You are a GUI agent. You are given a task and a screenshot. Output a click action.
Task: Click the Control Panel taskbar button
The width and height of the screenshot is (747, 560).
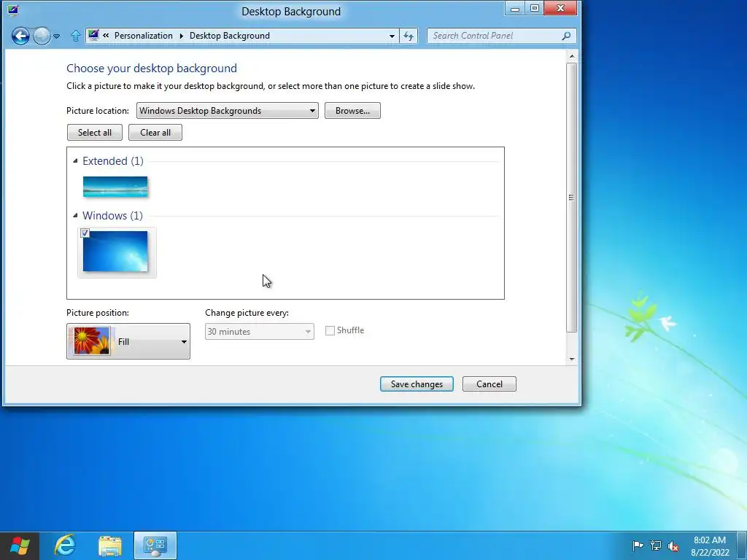[155, 545]
